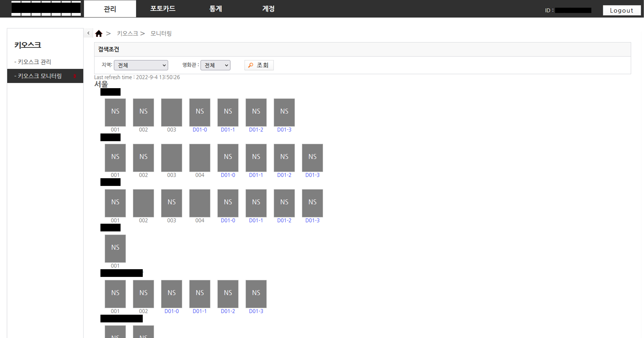The height and width of the screenshot is (338, 644).
Task: Open the 통계 statistics tab
Action: 215,9
